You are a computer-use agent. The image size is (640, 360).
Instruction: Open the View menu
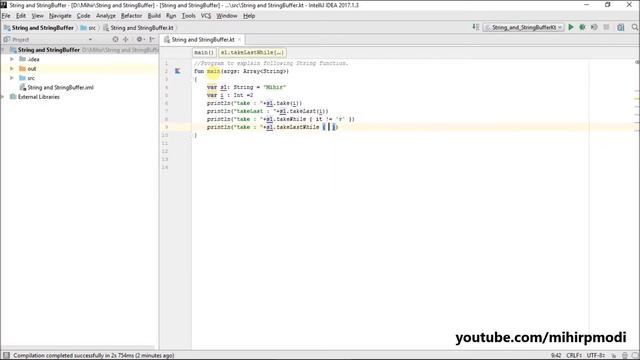38,16
